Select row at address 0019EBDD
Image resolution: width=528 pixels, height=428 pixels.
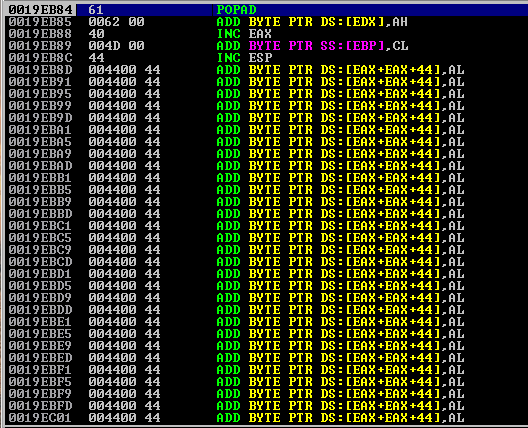[266, 310]
